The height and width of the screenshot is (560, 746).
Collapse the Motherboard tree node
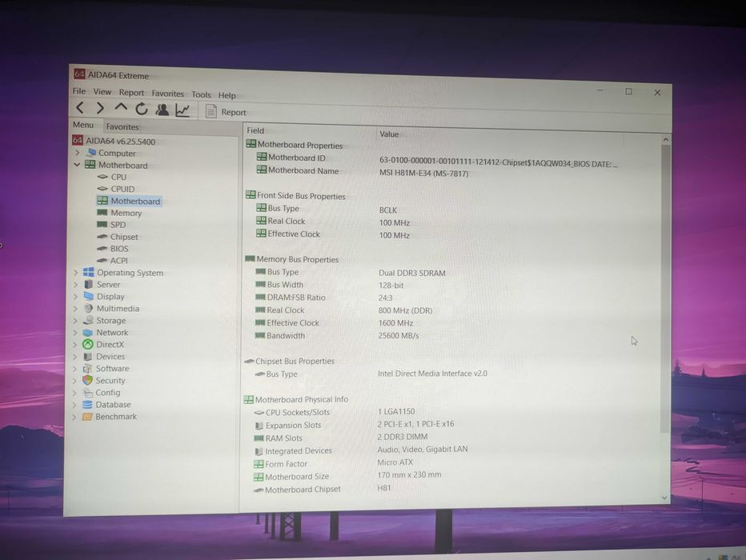point(77,165)
